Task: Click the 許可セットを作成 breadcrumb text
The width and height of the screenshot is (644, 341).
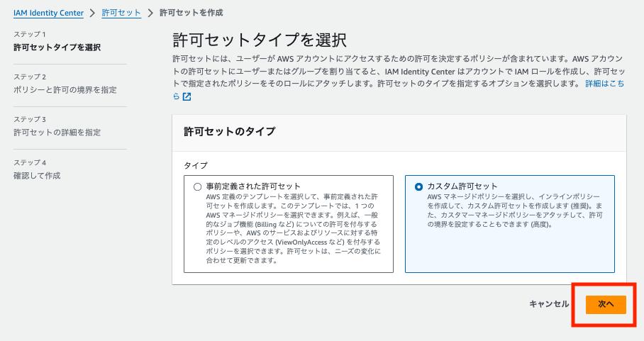Action: [191, 13]
